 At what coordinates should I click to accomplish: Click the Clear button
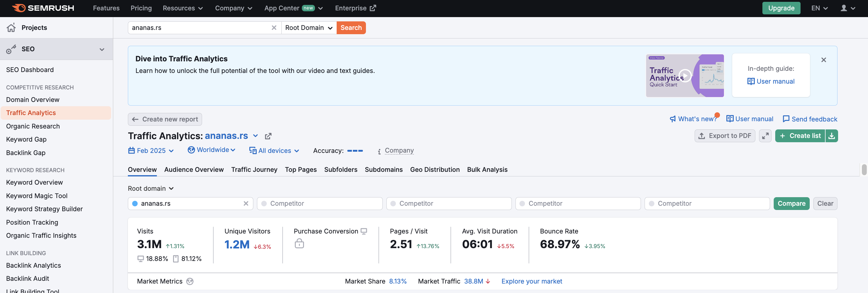(825, 203)
